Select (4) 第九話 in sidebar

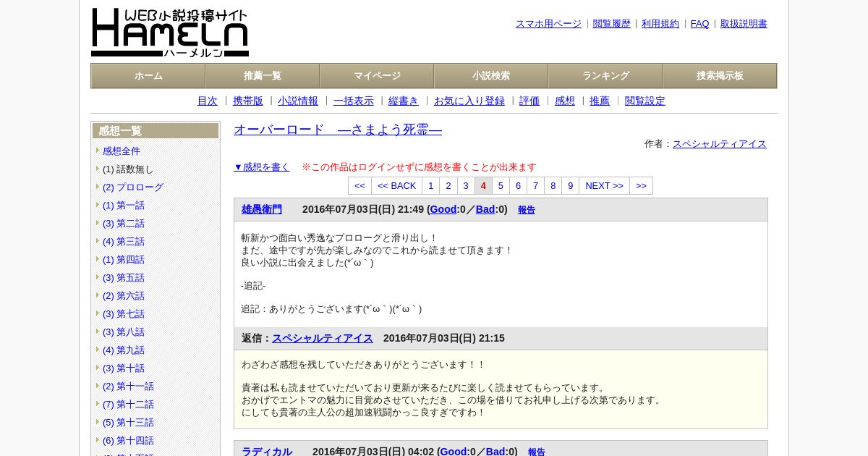pyautogui.click(x=124, y=350)
